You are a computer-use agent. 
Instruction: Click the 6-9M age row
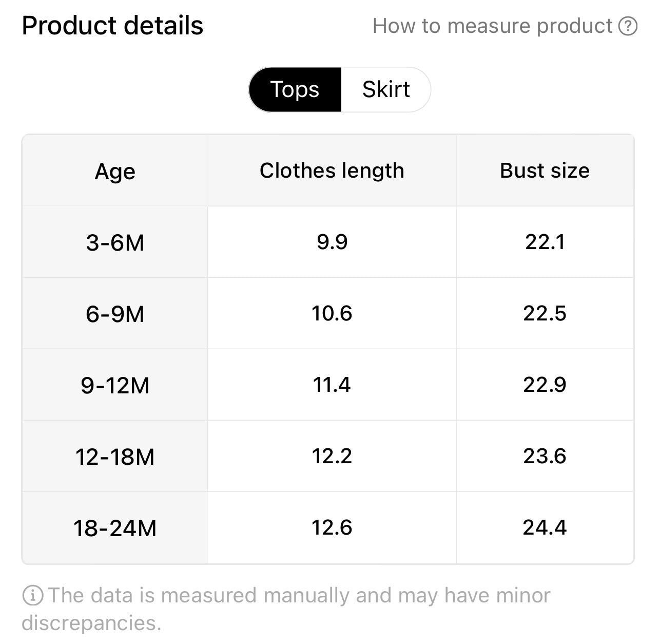(x=328, y=313)
